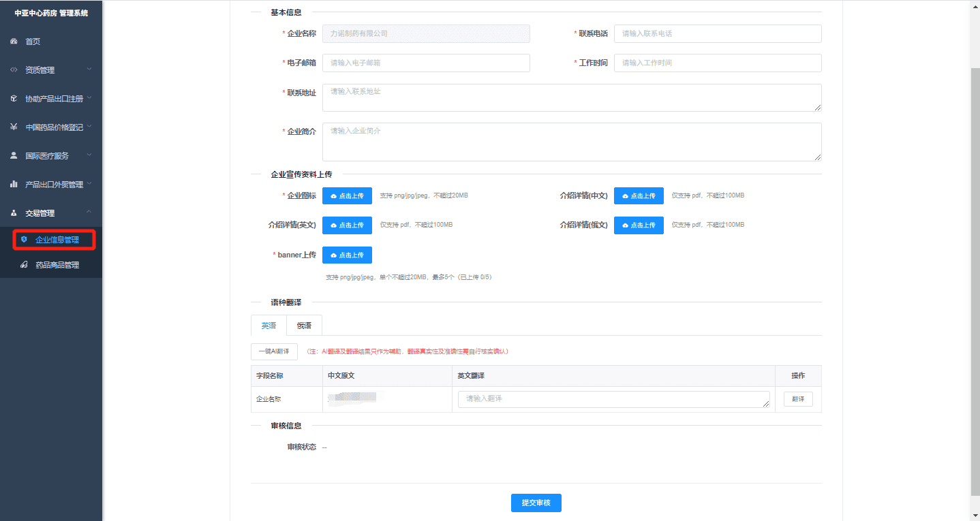Screen dimensions: 980x521
Task: Click the 操作 column header
Action: pos(798,376)
